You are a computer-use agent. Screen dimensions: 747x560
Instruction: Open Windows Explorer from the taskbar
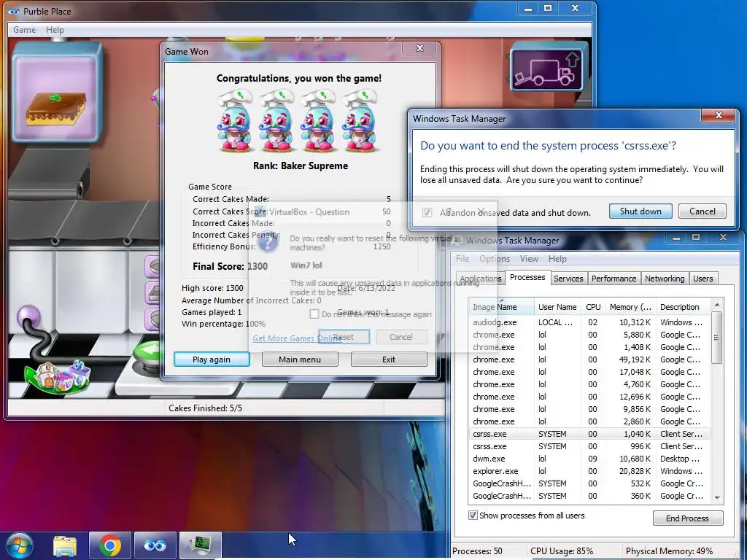pyautogui.click(x=65, y=545)
